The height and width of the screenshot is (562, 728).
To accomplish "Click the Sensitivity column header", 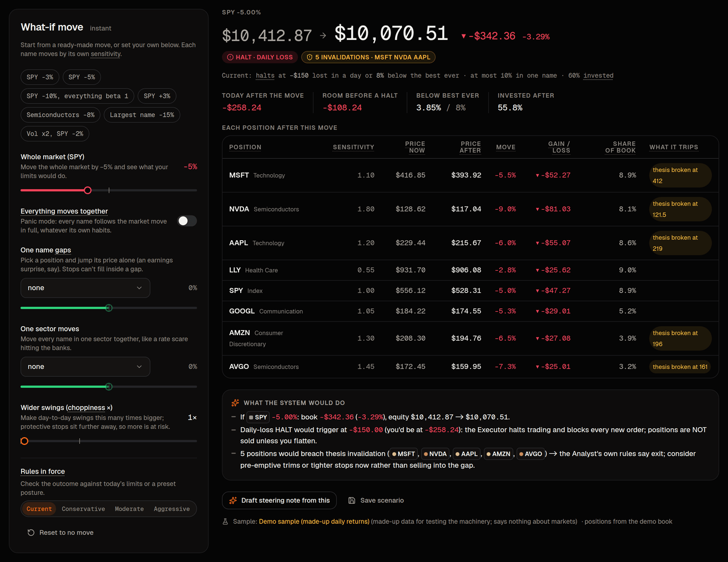I will point(353,147).
